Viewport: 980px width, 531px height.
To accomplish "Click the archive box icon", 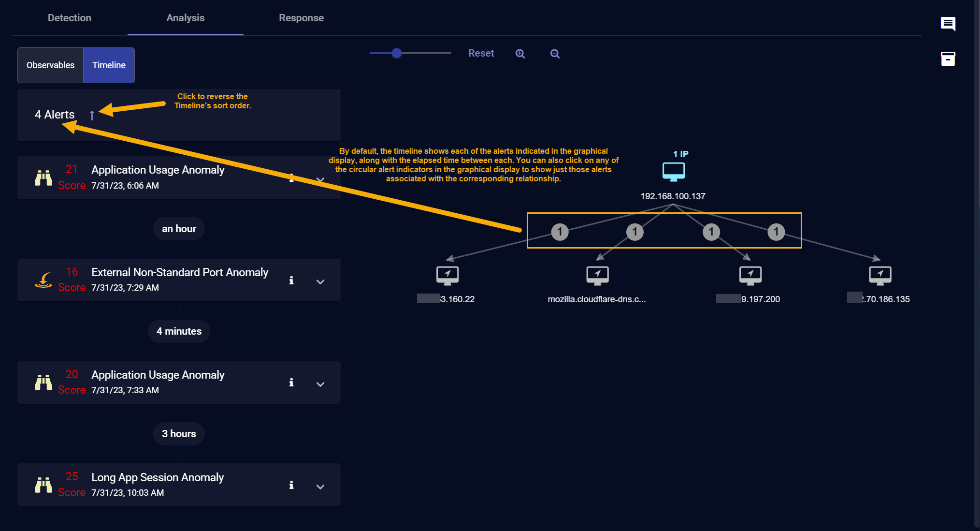I will coord(948,59).
